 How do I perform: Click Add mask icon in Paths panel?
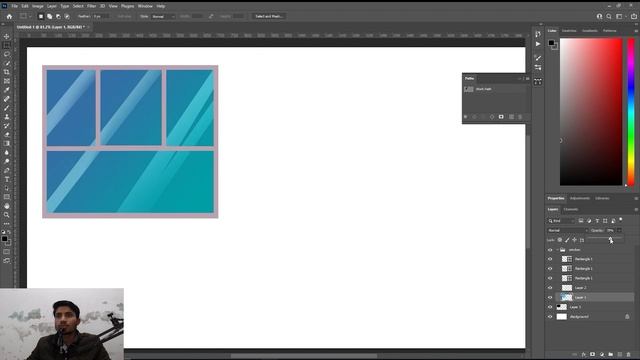[x=501, y=117]
